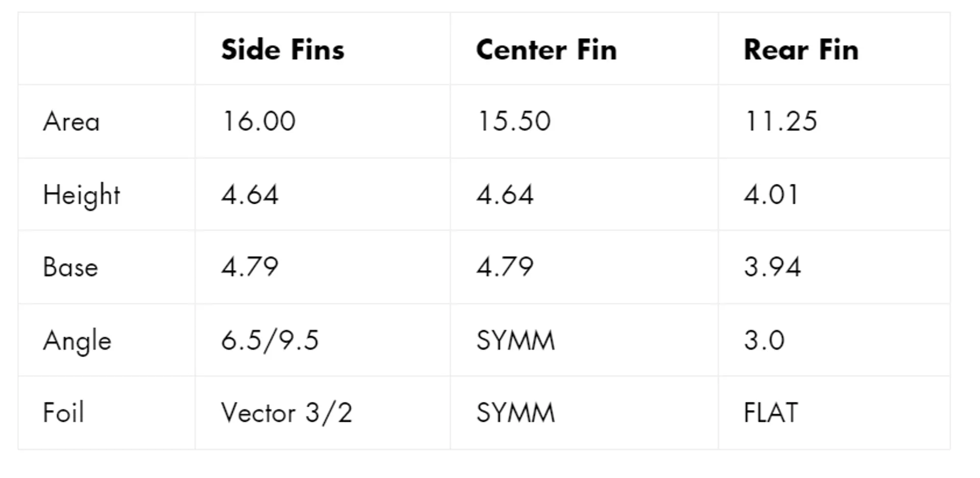Click the Center Fin angle SYMM cell
The height and width of the screenshot is (478, 980).
click(516, 341)
